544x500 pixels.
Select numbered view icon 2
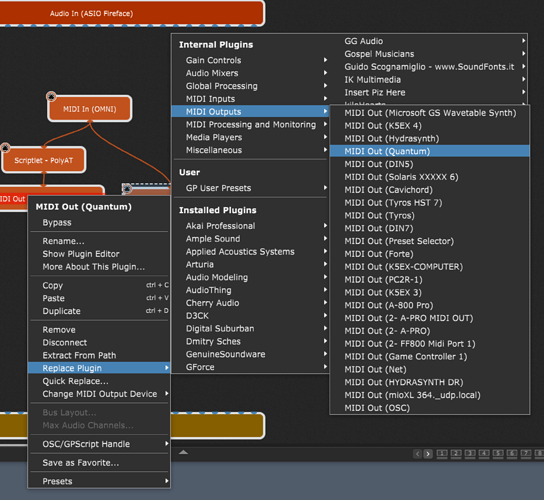tap(456, 454)
